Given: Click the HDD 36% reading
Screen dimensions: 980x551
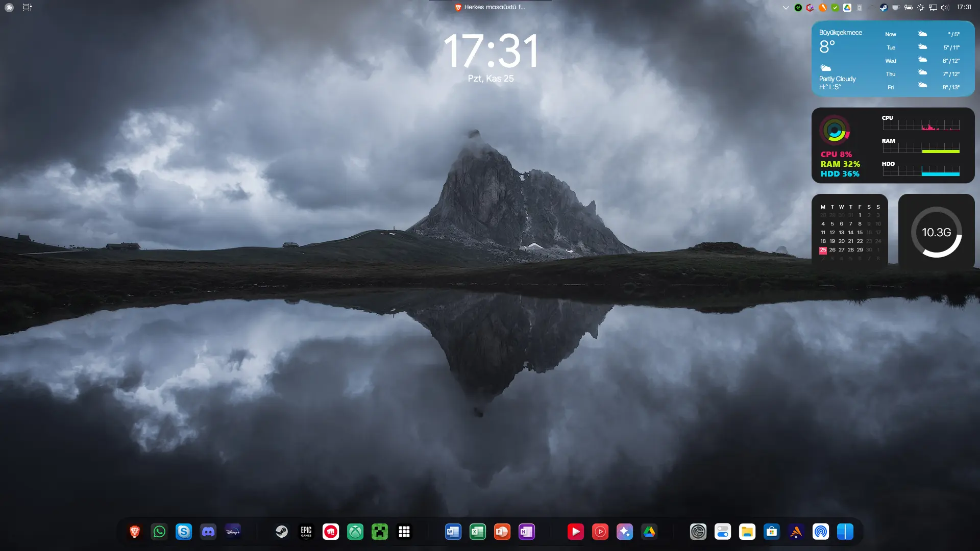Looking at the screenshot, I should [840, 173].
